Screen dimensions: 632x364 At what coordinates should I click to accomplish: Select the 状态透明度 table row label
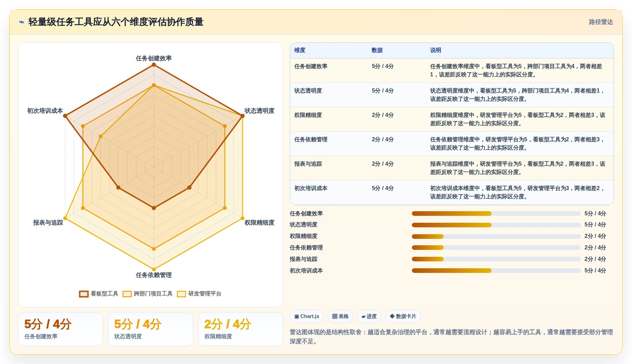point(308,91)
